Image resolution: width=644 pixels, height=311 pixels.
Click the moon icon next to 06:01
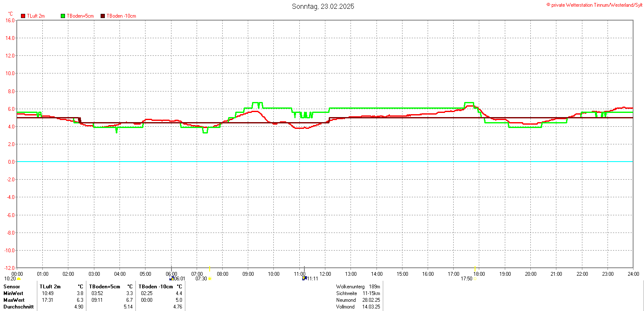tap(171, 278)
